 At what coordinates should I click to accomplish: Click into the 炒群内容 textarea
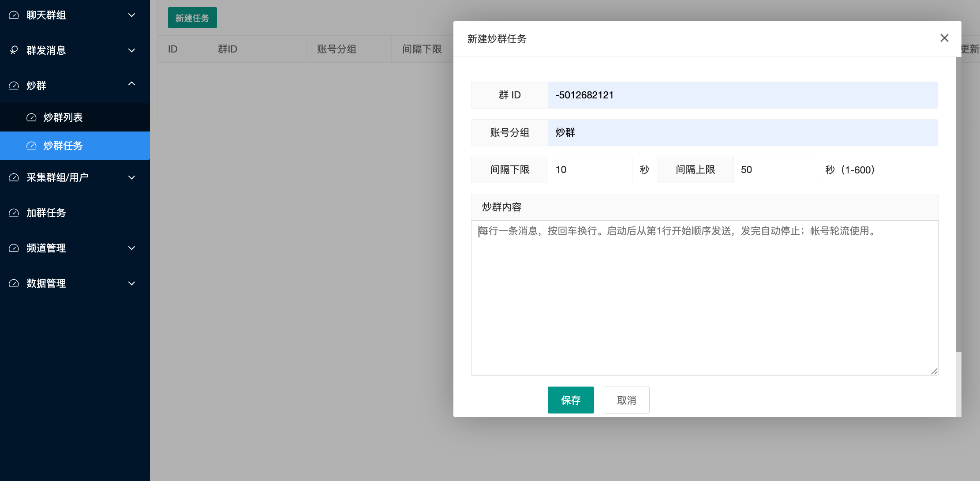704,298
